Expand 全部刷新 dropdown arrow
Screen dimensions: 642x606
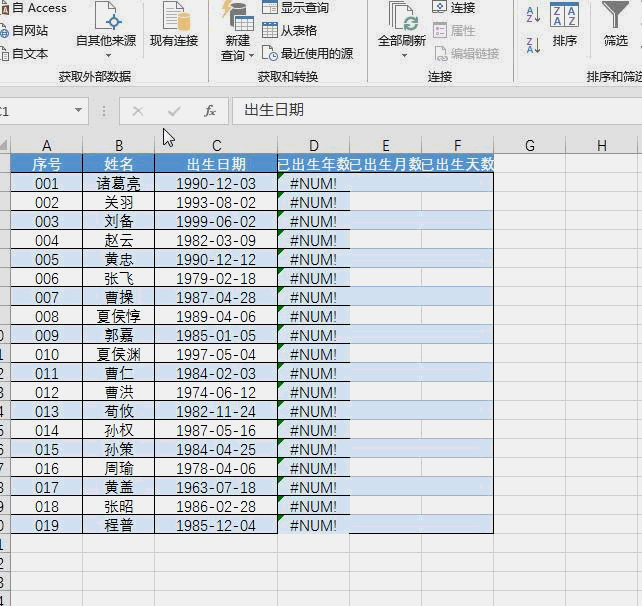click(x=404, y=55)
